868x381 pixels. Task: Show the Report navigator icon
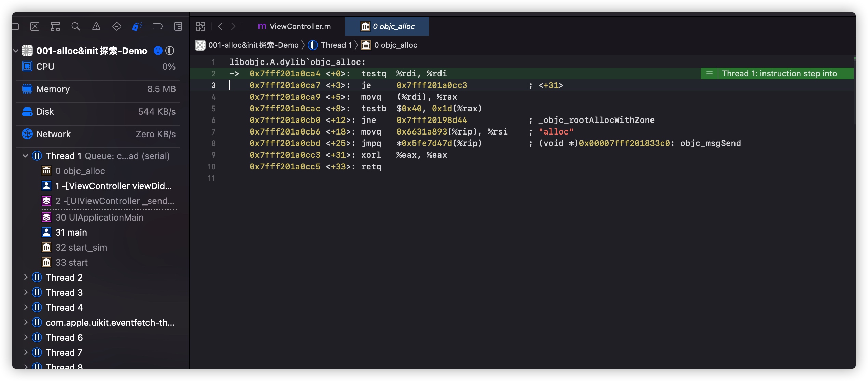[178, 26]
